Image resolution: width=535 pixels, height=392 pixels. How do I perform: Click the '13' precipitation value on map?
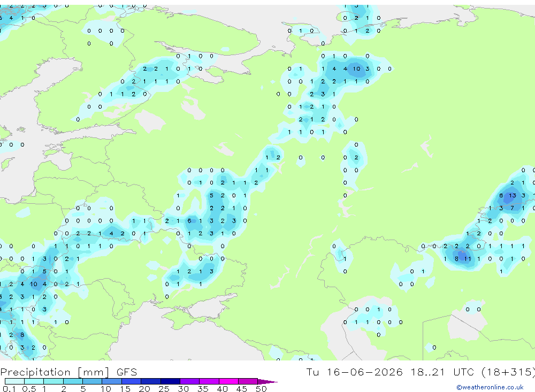point(512,196)
